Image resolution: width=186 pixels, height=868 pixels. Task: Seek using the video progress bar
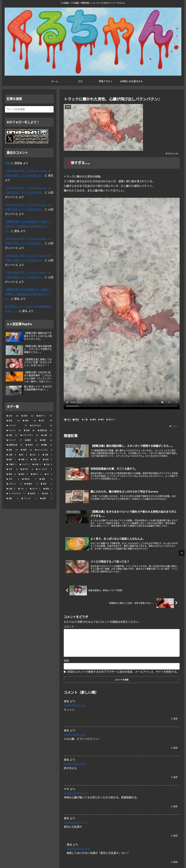pos(122,406)
